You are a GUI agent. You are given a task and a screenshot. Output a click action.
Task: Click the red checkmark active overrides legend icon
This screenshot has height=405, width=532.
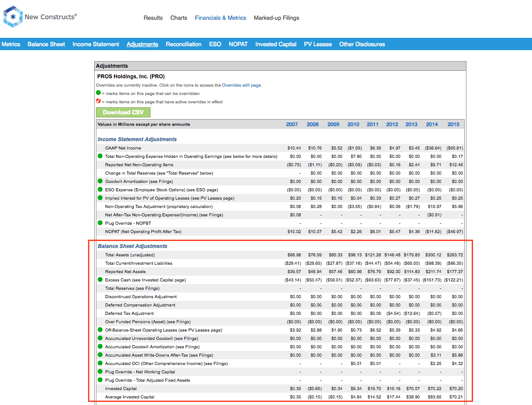[99, 101]
